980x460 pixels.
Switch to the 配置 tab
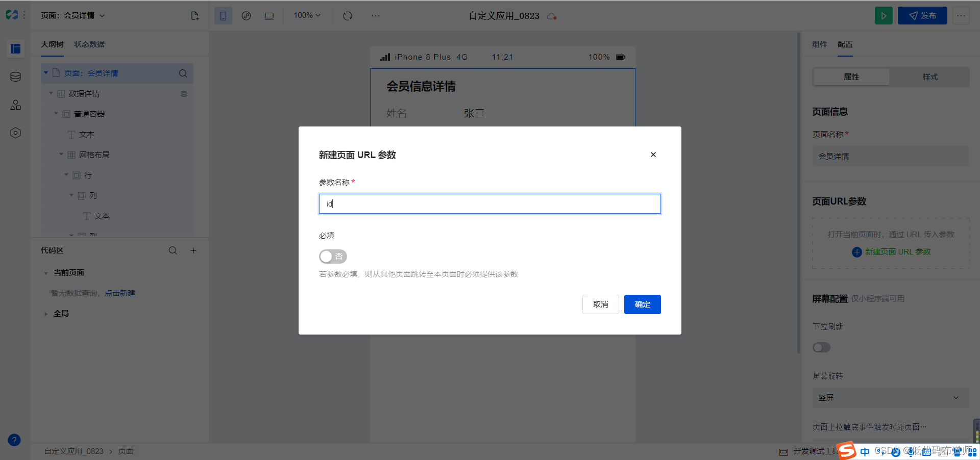coord(845,44)
